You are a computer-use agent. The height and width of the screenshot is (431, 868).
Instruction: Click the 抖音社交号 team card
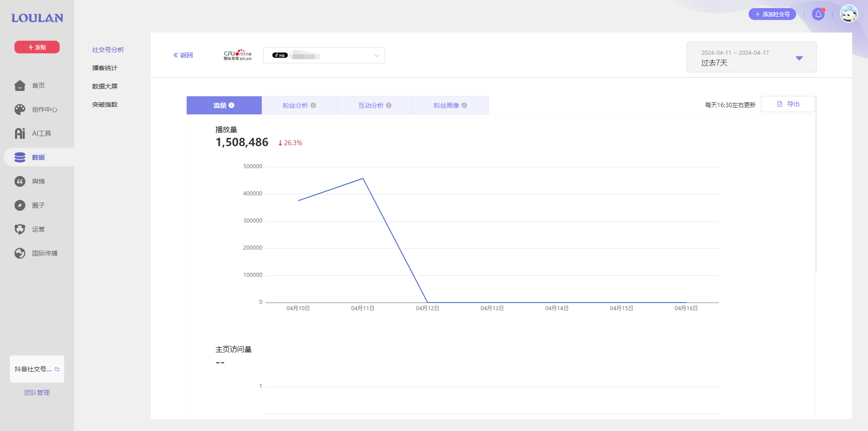click(37, 369)
